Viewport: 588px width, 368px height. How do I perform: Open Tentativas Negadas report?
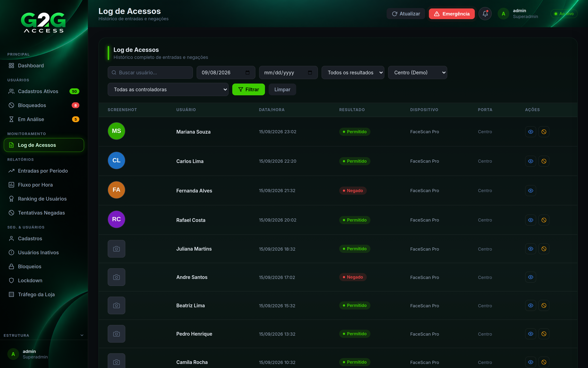(44, 213)
